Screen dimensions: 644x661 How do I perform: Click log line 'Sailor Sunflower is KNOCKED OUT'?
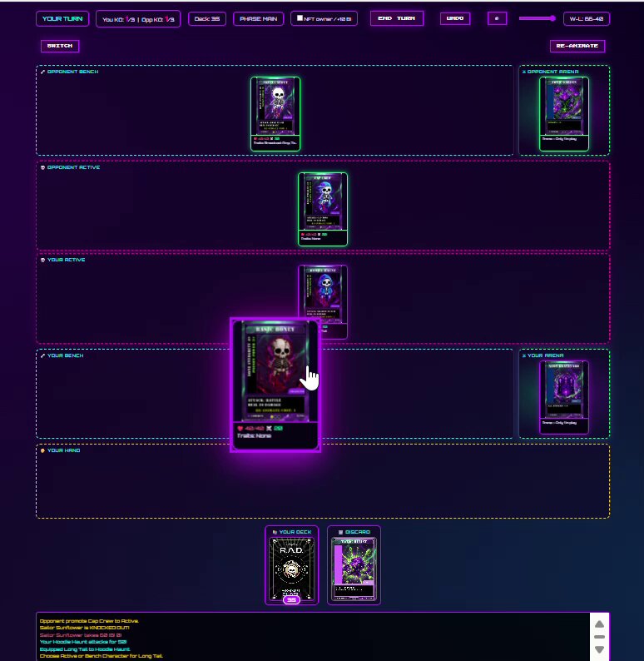click(84, 628)
